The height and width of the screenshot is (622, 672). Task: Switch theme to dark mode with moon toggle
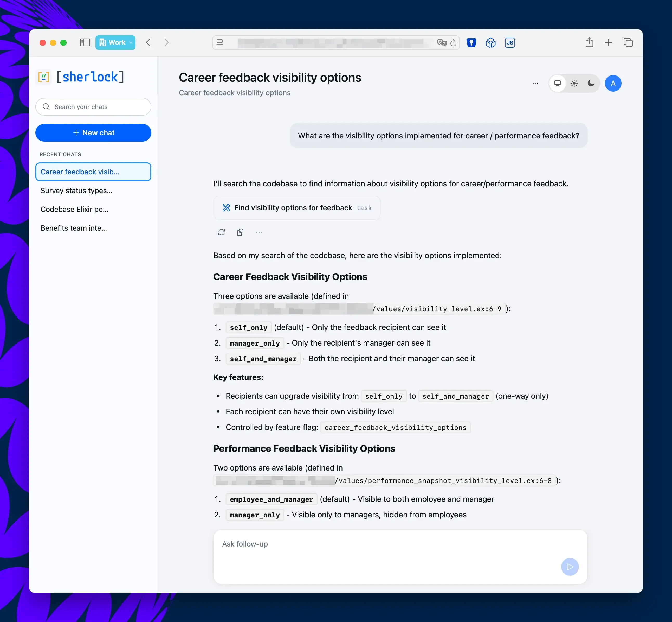pyautogui.click(x=591, y=83)
